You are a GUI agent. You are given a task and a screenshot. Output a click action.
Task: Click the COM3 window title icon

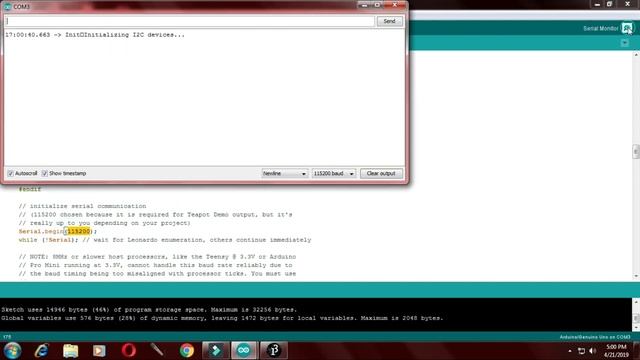click(x=7, y=7)
